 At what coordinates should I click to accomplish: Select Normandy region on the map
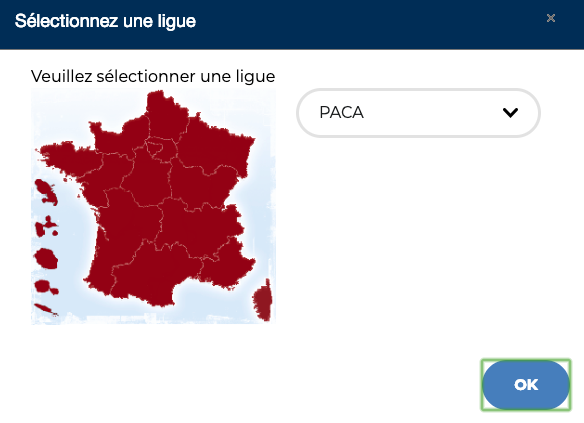coord(119,136)
